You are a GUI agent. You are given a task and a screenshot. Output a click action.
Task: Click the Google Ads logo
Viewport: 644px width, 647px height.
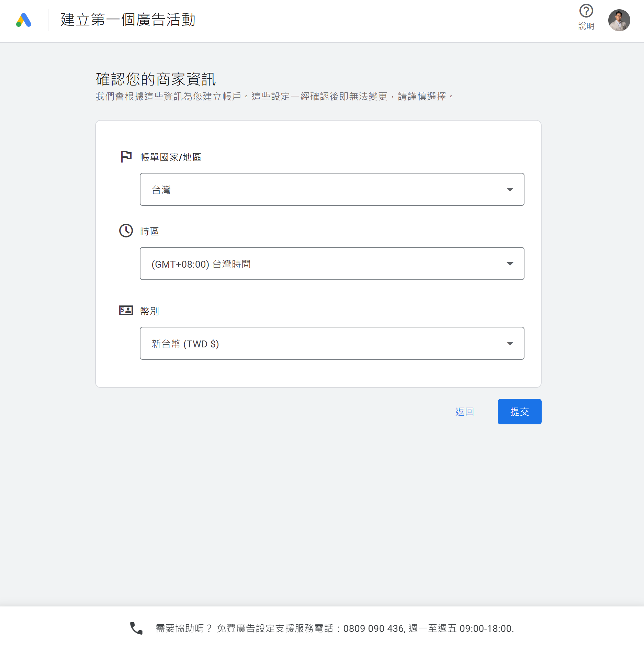click(24, 20)
